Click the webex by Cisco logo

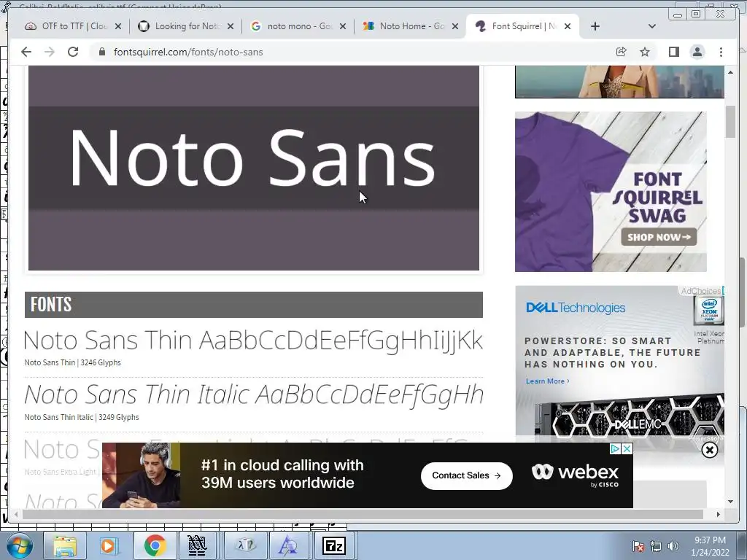575,475
